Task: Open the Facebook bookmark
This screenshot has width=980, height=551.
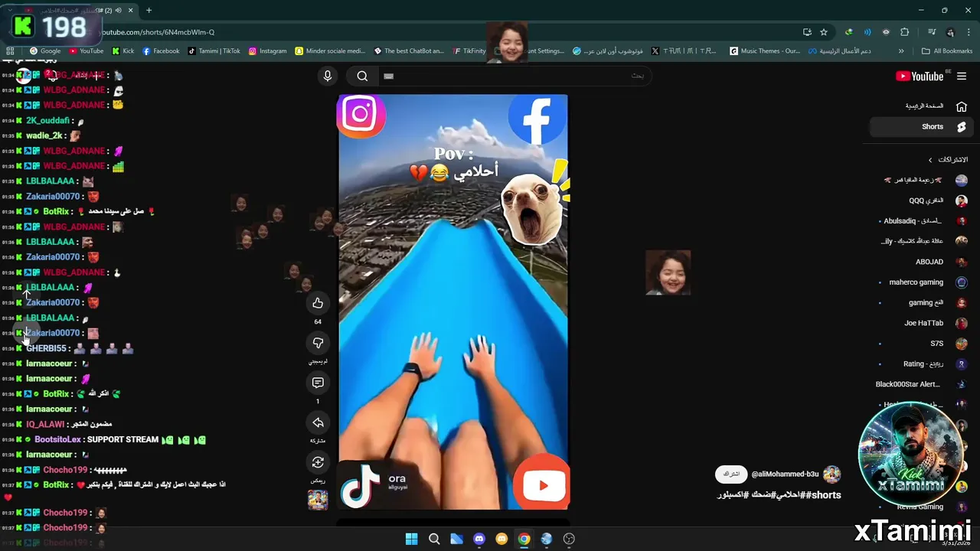Action: [161, 51]
